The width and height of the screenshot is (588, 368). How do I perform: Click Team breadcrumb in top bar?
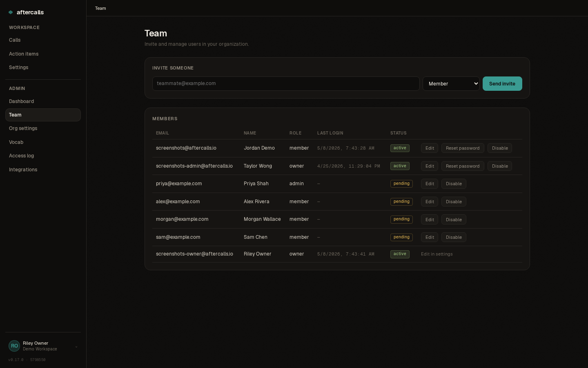(x=100, y=8)
